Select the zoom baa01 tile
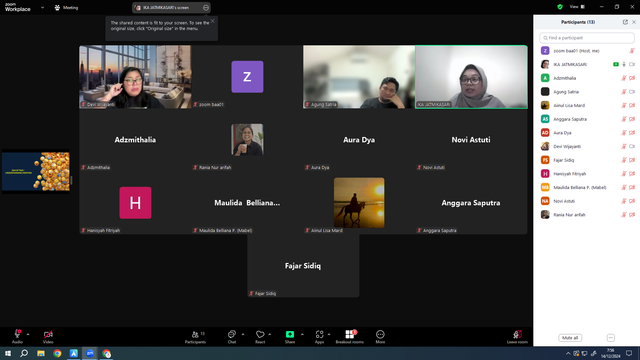This screenshot has width=640, height=360. tap(247, 77)
